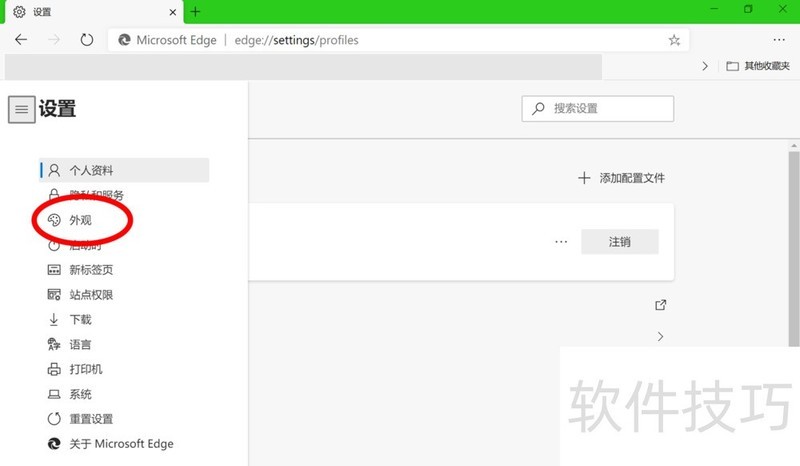Go to 下载 downloads settings
This screenshot has height=466, width=800.
point(80,320)
